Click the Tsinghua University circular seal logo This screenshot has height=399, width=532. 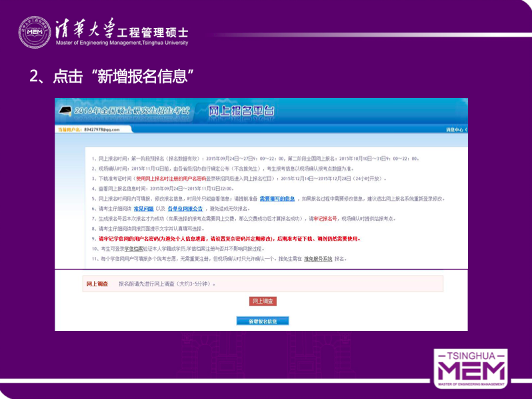33,31
